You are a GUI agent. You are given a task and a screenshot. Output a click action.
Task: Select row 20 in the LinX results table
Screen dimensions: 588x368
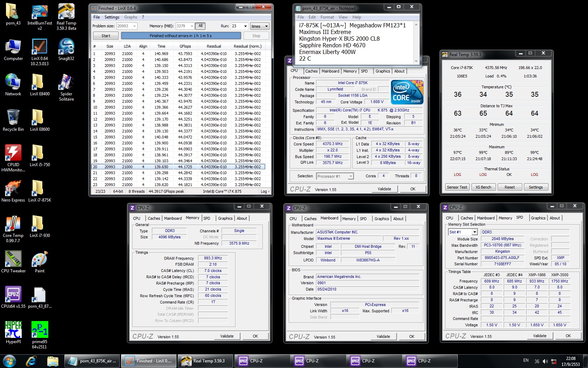click(178, 167)
